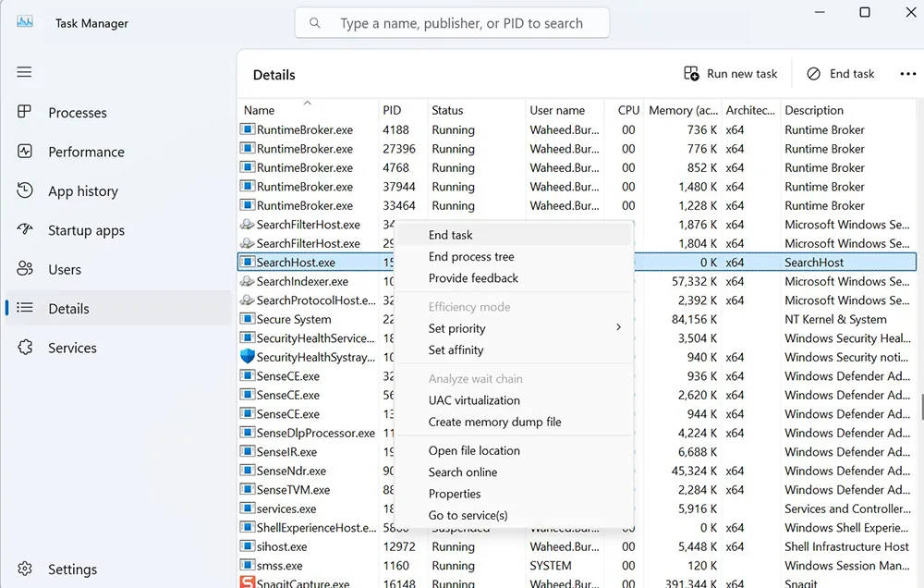
Task: View Startup apps via its sidebar icon
Action: pyautogui.click(x=24, y=230)
